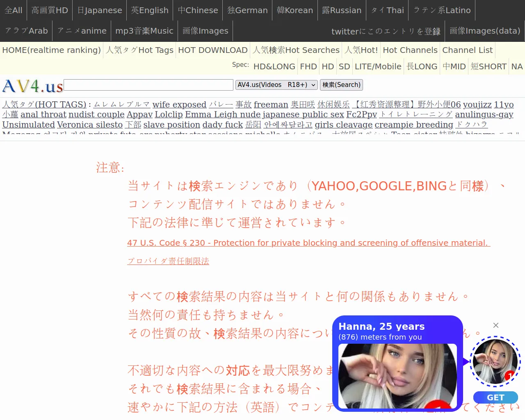The height and width of the screenshot is (420, 525).
Task: Open the 47 U.S. Code § 230 link
Action: 308,243
